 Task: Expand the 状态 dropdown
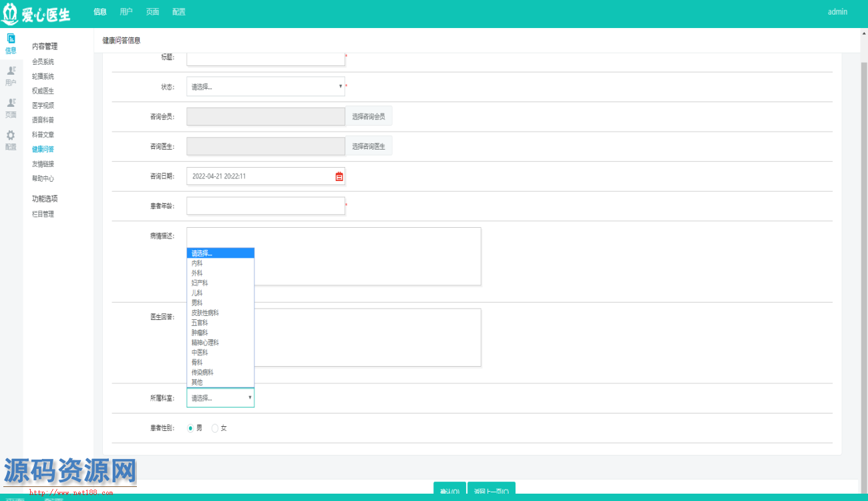266,87
